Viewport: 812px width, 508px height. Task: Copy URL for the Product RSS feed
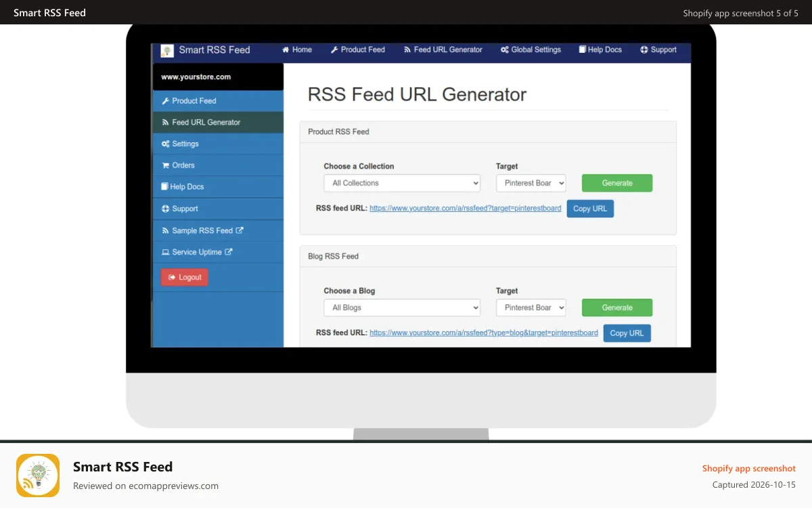coord(590,209)
